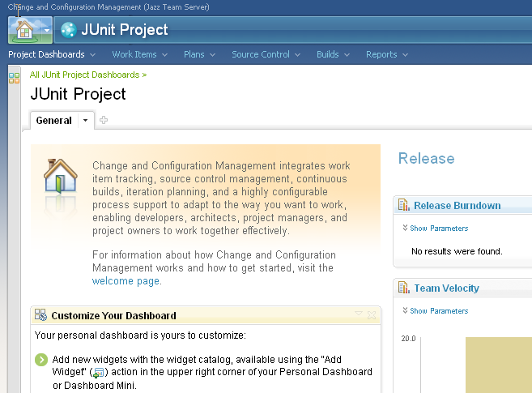Screen dimensions: 532x393
Task: Close the Customize Your Dashboard widget
Action: pyautogui.click(x=372, y=315)
